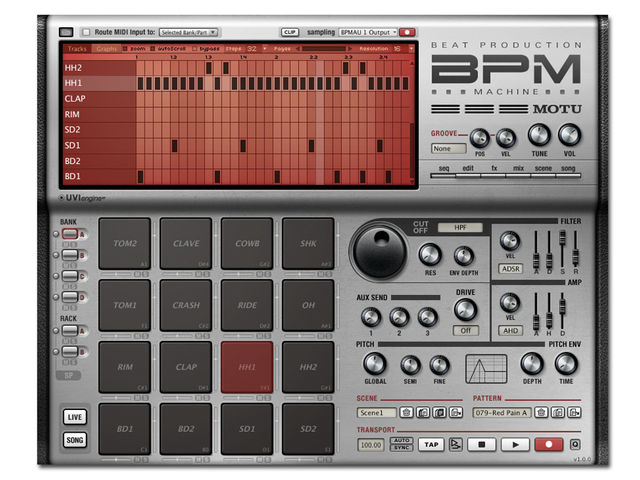640x480 pixels.
Task: Open the Pattern load menu icon
Action: pos(574,413)
